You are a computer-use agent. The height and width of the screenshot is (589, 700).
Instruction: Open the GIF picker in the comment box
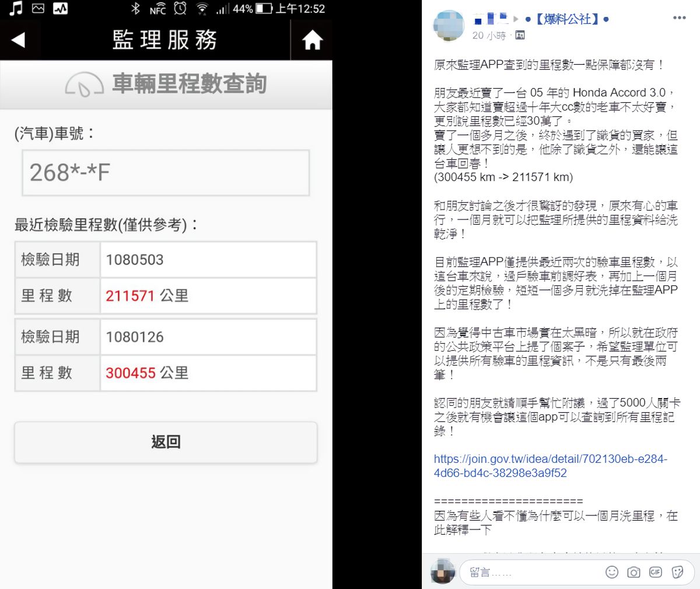click(654, 571)
